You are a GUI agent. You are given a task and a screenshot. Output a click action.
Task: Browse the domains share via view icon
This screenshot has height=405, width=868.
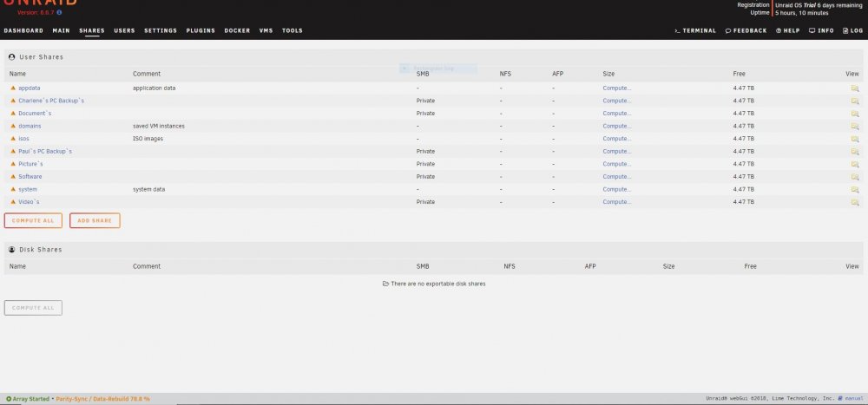tap(855, 126)
